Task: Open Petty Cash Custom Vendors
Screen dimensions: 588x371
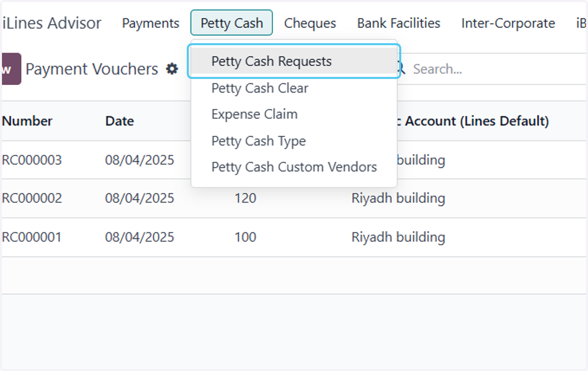Action: [x=294, y=167]
